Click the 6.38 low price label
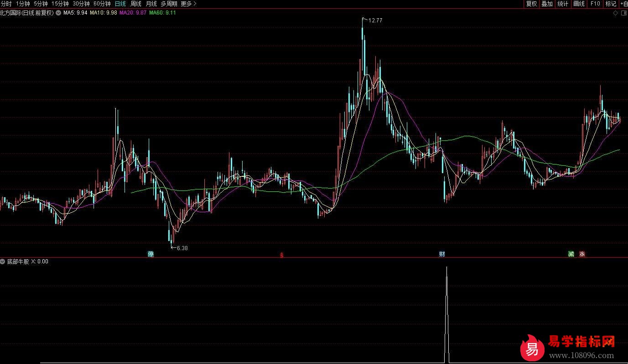The image size is (628, 364). tap(182, 248)
